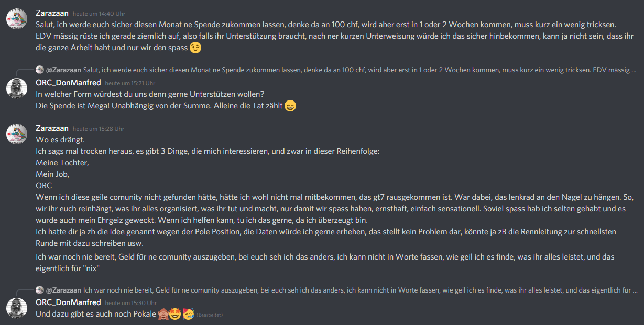Jump to replied message 'Ich war noch nie bereit'
644x325 pixels.
pos(361,289)
